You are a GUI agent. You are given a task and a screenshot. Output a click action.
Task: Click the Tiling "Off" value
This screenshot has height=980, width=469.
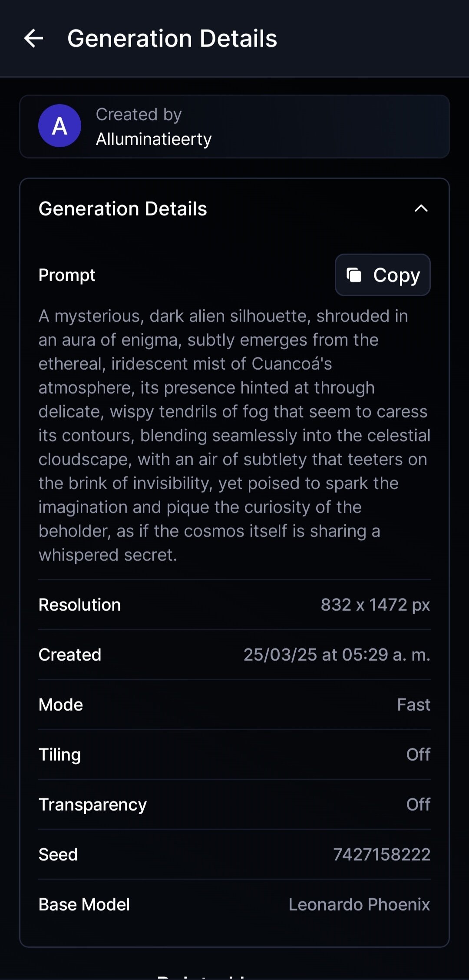[x=418, y=755]
